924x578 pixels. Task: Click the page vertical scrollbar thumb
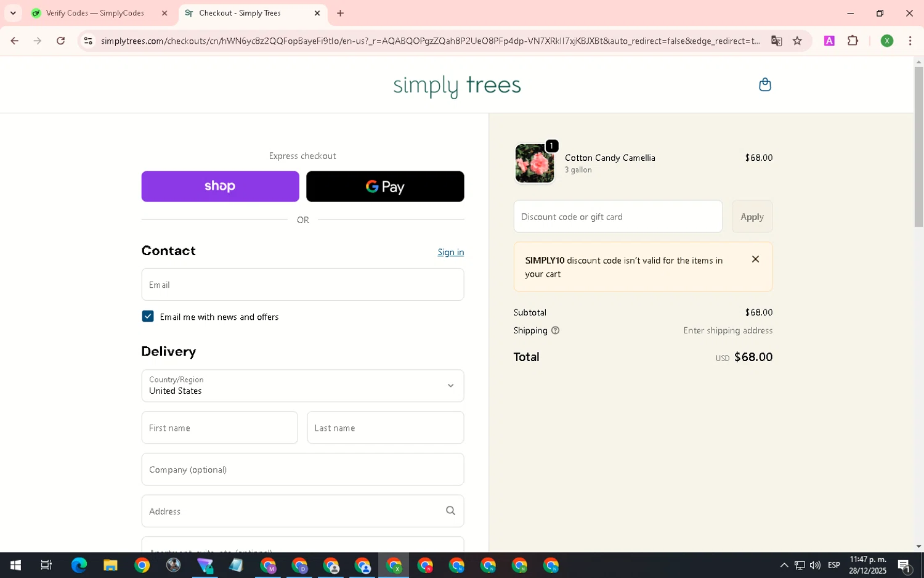918,147
